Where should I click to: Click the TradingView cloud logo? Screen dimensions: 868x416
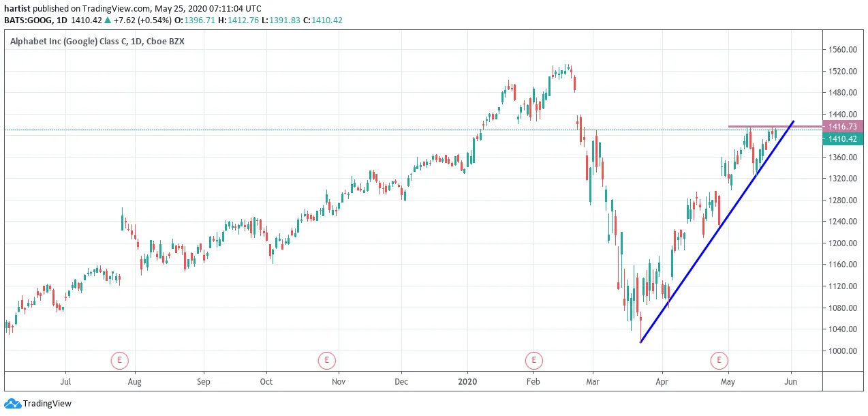(x=12, y=404)
